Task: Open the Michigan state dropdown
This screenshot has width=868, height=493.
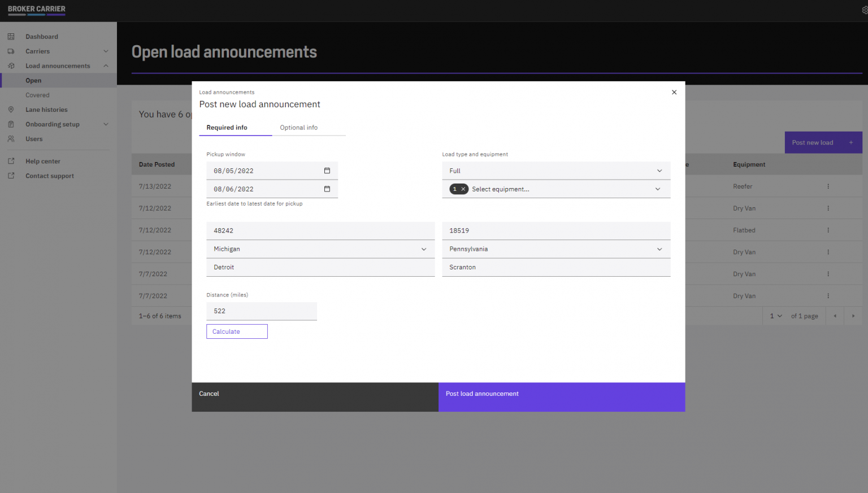Action: coord(320,249)
